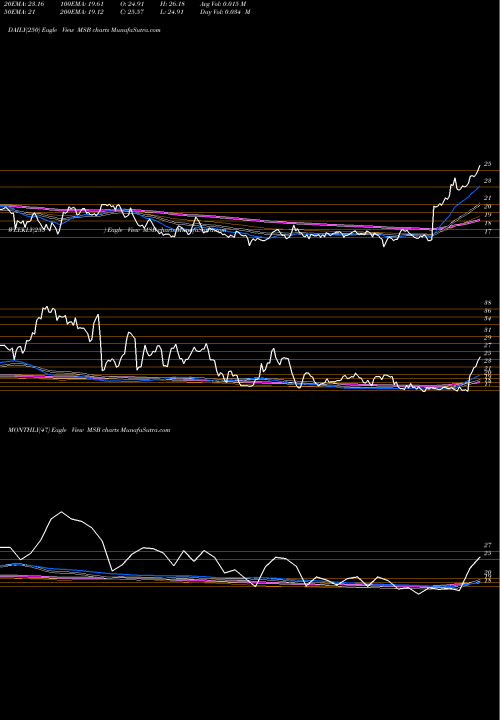Click the DAILY(250) Eagle View chart title
Viewport: 500px width, 720px height.
[x=84, y=30]
